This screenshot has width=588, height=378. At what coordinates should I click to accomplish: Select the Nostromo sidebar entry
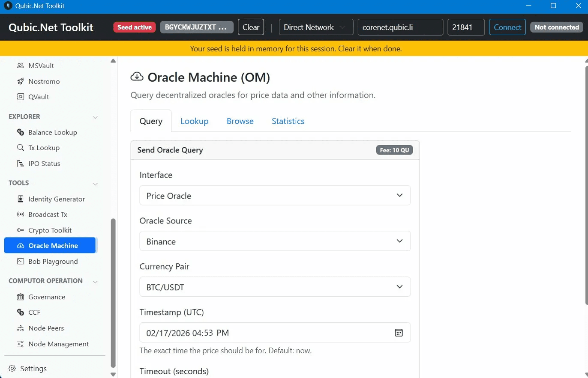tap(43, 81)
